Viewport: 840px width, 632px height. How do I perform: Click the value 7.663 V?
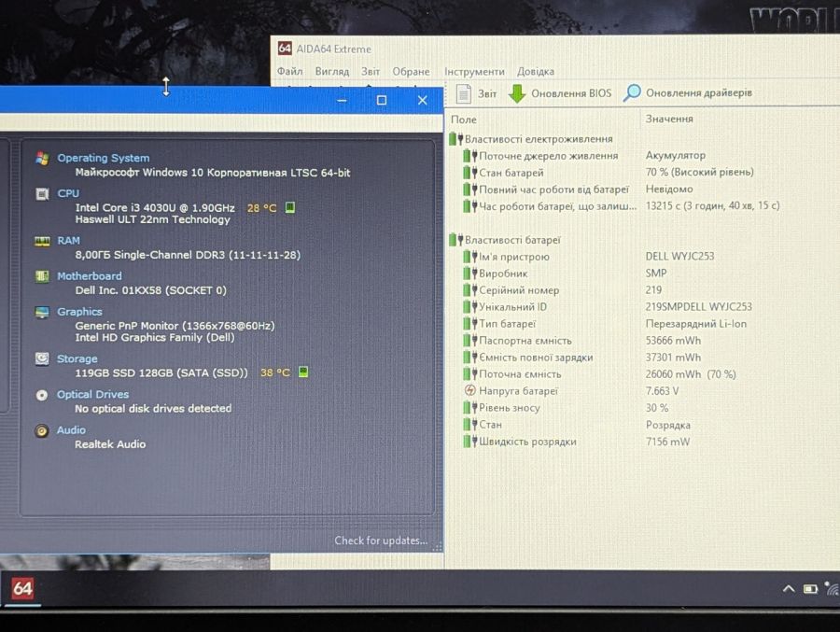[x=662, y=391]
